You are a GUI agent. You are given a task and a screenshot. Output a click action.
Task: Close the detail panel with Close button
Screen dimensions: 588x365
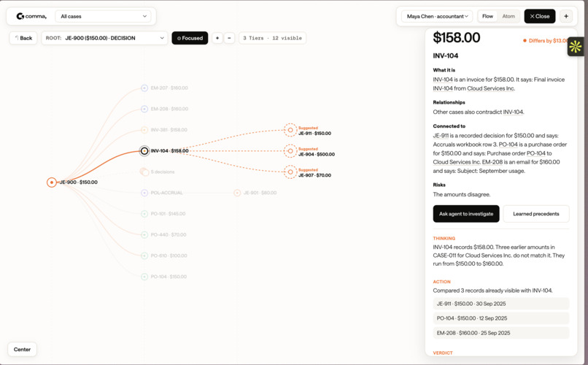point(540,16)
